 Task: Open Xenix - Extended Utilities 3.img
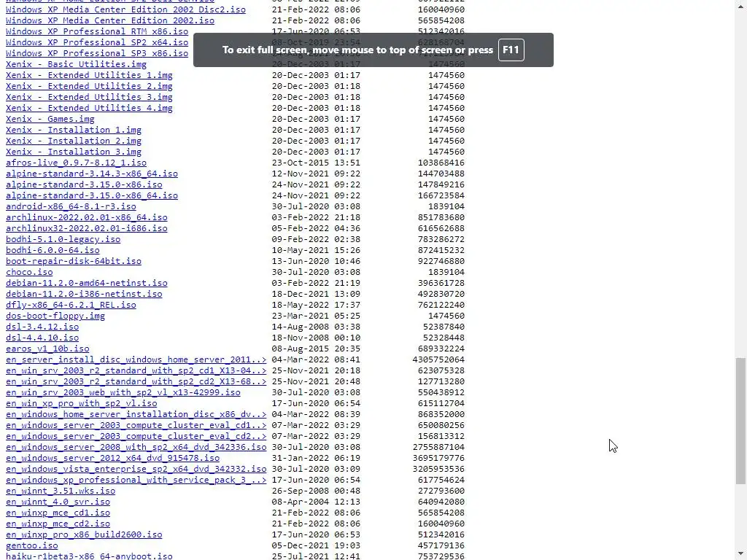(x=89, y=97)
